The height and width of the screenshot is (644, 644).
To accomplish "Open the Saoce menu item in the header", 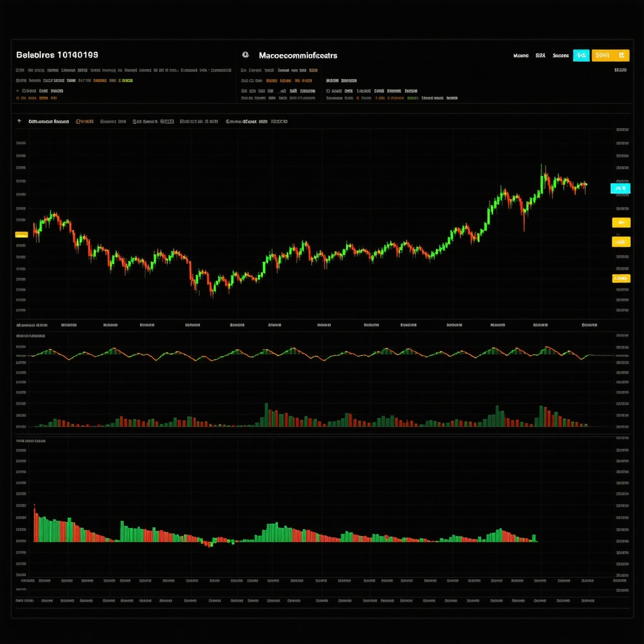I will point(560,55).
